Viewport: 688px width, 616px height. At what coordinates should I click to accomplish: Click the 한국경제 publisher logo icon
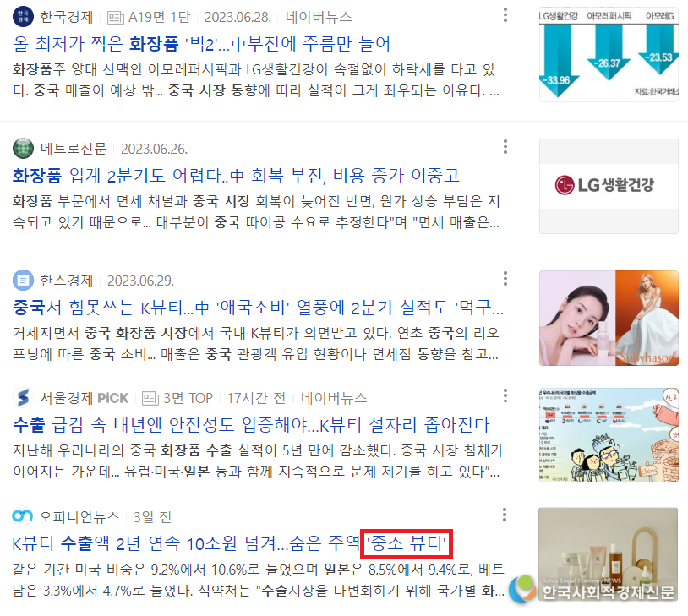point(24,17)
